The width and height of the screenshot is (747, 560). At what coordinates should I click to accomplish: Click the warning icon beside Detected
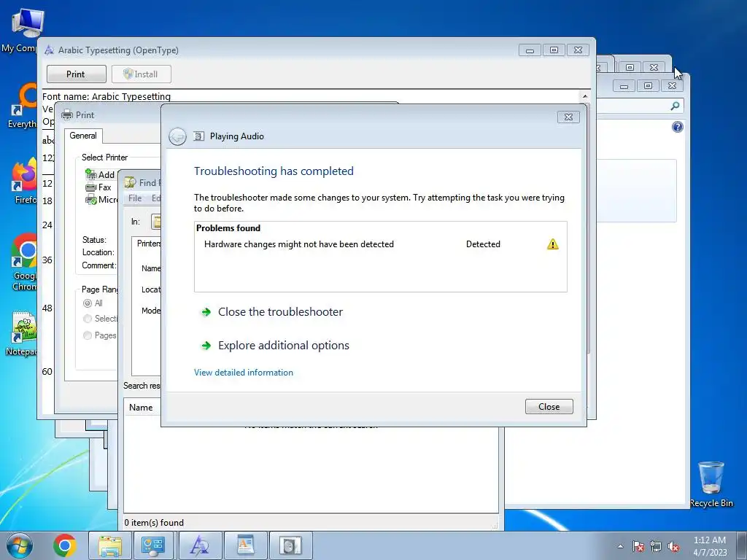[553, 244]
